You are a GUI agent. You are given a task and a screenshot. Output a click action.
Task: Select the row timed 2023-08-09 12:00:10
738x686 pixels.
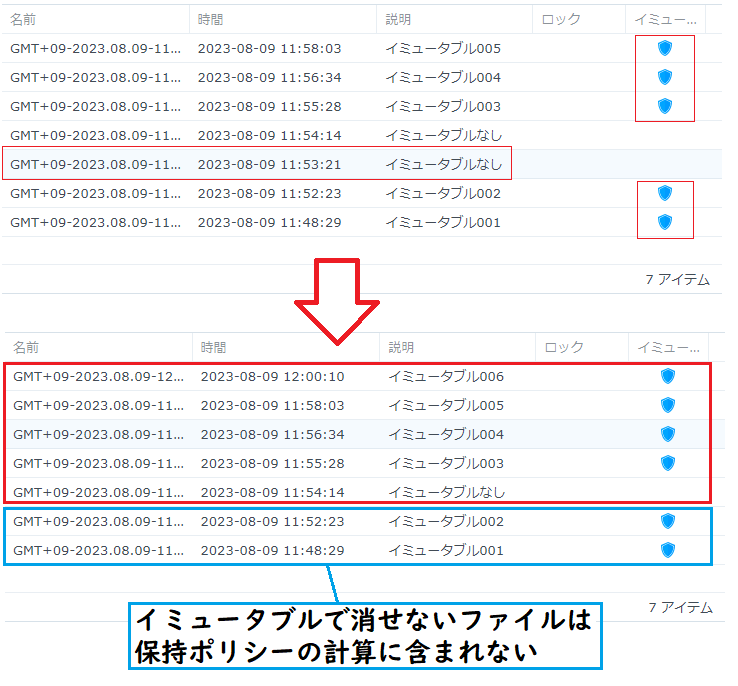pos(364,376)
